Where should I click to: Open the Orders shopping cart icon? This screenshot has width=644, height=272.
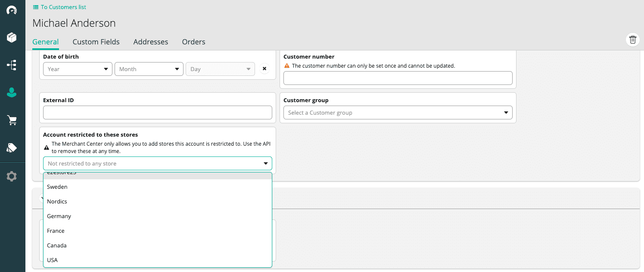(12, 120)
